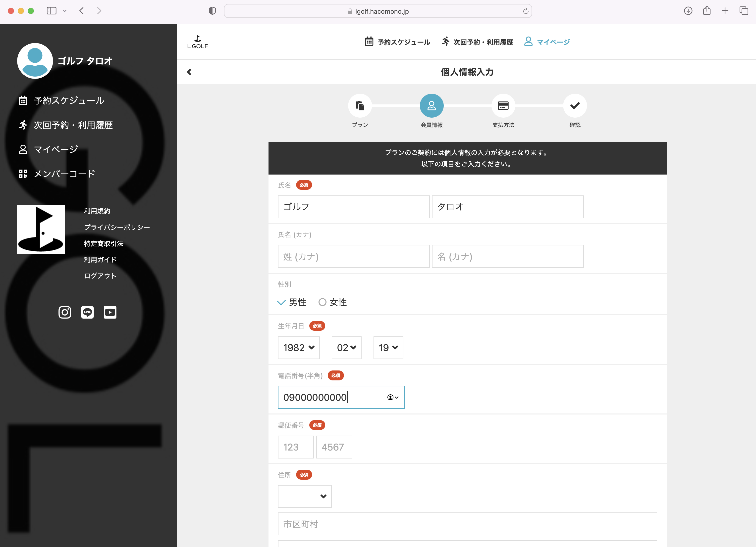Click the Safari share icon

pyautogui.click(x=707, y=11)
